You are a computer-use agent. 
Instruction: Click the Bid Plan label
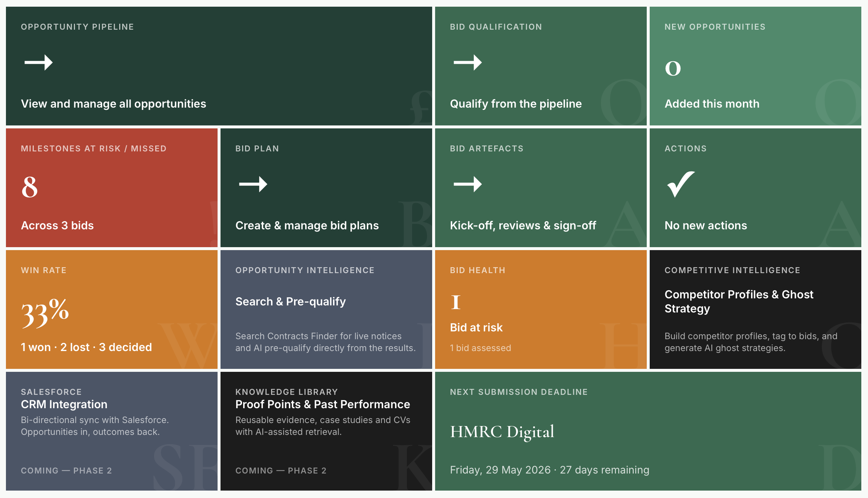pyautogui.click(x=257, y=148)
